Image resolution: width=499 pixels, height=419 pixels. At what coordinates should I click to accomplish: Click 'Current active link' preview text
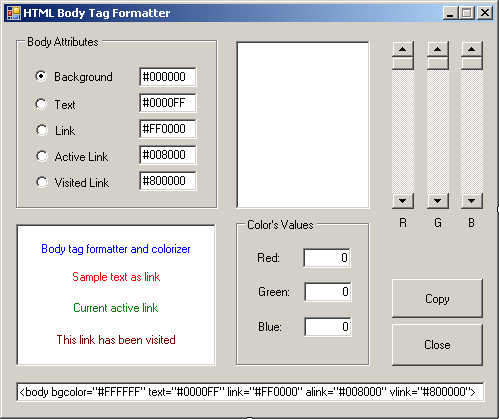tap(116, 308)
